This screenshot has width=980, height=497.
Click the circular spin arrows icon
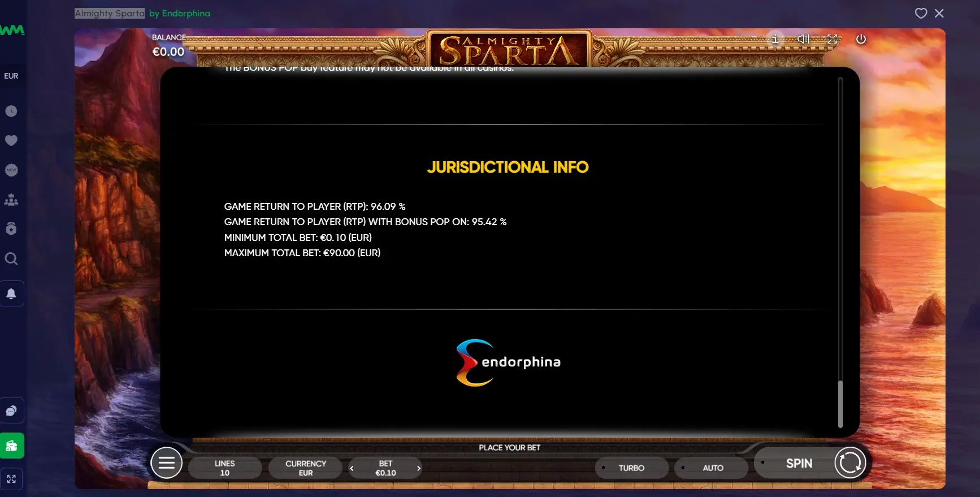850,463
